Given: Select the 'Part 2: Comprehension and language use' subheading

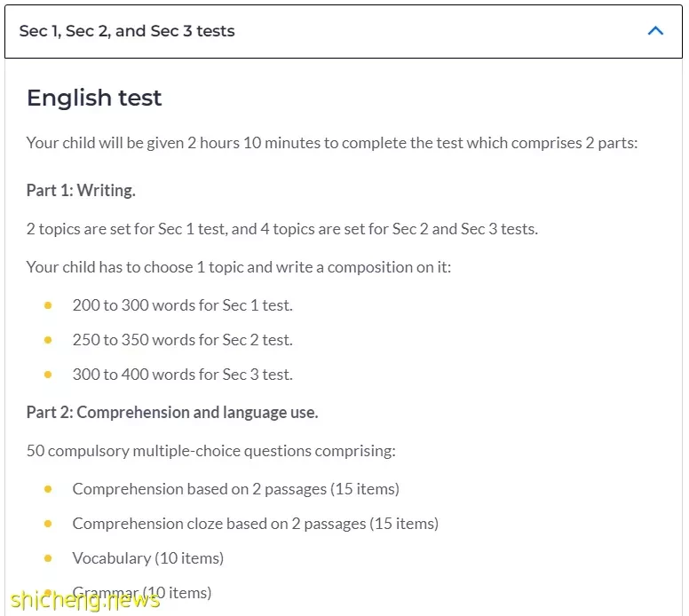Looking at the screenshot, I should pos(172,413).
